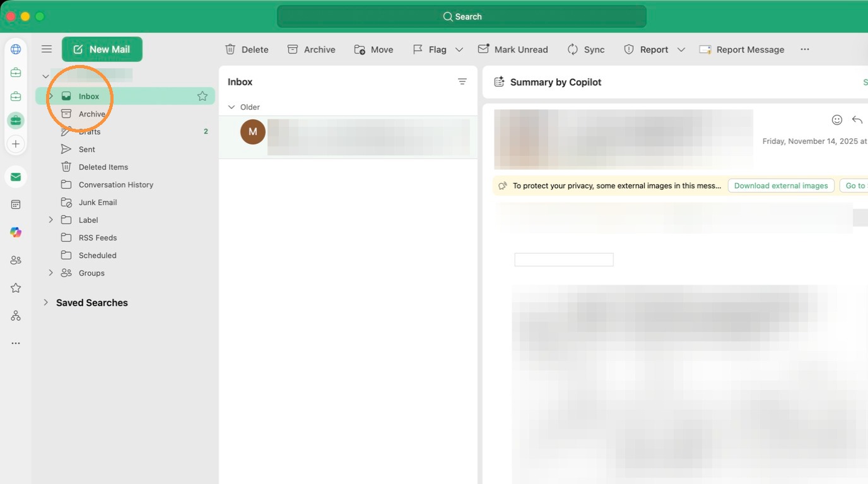Add a reaction with the smiley icon
This screenshot has width=868, height=484.
click(x=837, y=120)
